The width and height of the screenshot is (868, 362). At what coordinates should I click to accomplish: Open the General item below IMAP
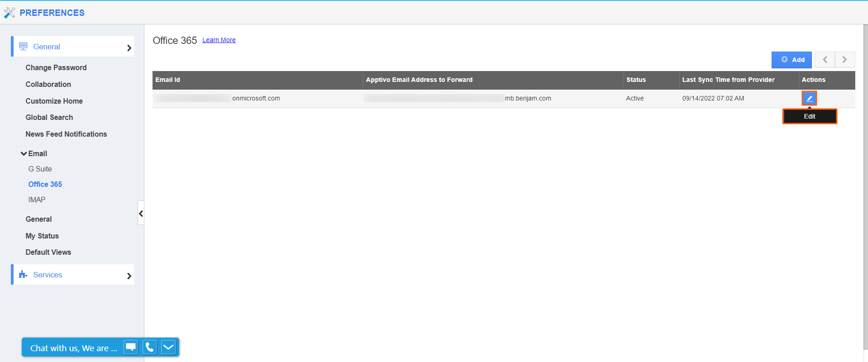[x=39, y=219]
